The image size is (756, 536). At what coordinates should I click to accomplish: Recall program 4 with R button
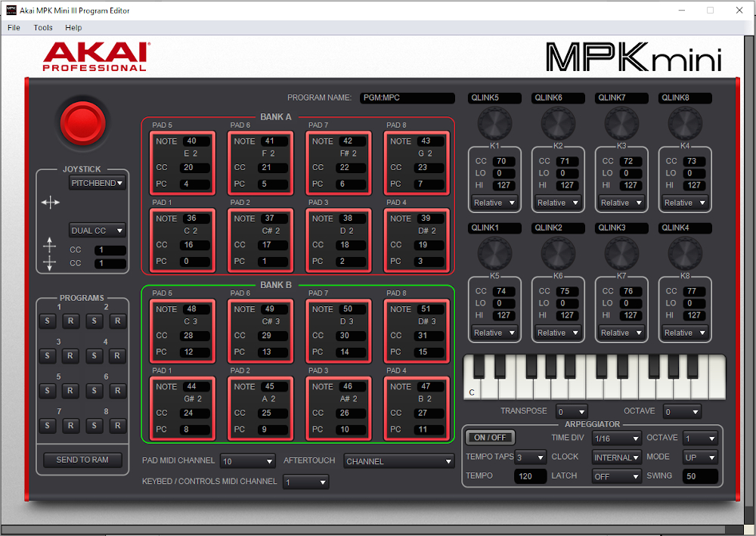click(117, 356)
